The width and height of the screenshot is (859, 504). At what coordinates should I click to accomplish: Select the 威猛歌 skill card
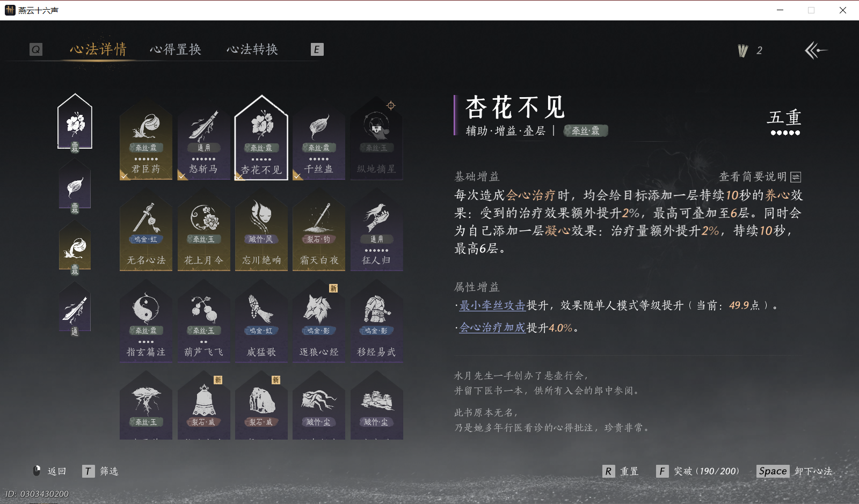tap(261, 321)
